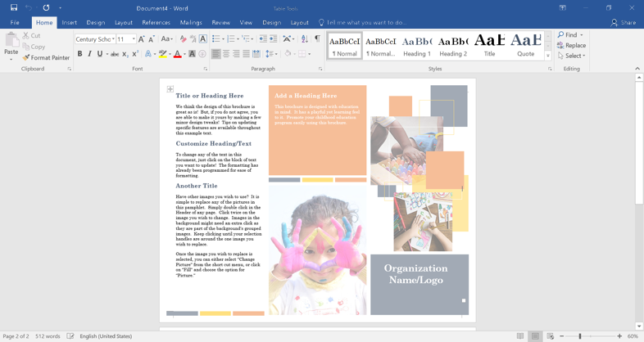Select the Heading 1 style thumbnail
This screenshot has width=644, height=342.
coord(416,45)
